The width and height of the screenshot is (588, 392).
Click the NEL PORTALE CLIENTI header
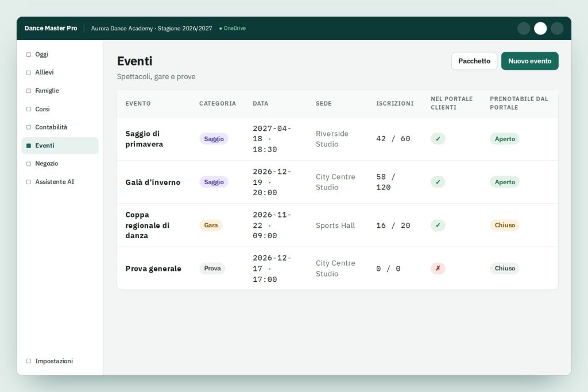click(x=451, y=103)
